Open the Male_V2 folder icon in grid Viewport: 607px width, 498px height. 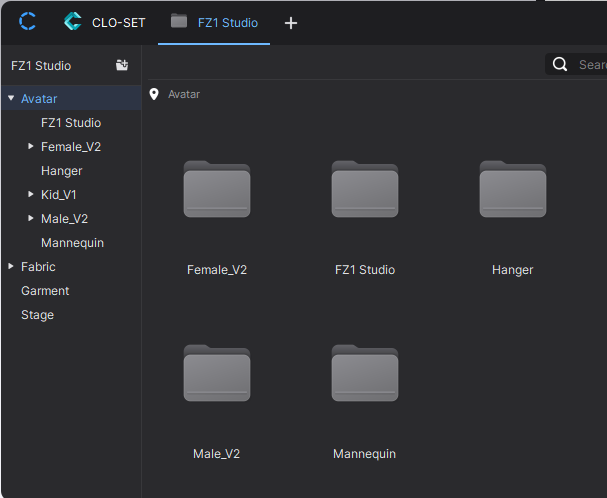click(x=217, y=374)
